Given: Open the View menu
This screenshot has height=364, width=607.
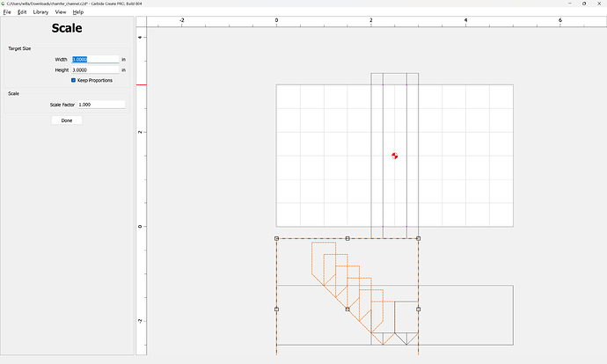Looking at the screenshot, I should [x=61, y=12].
